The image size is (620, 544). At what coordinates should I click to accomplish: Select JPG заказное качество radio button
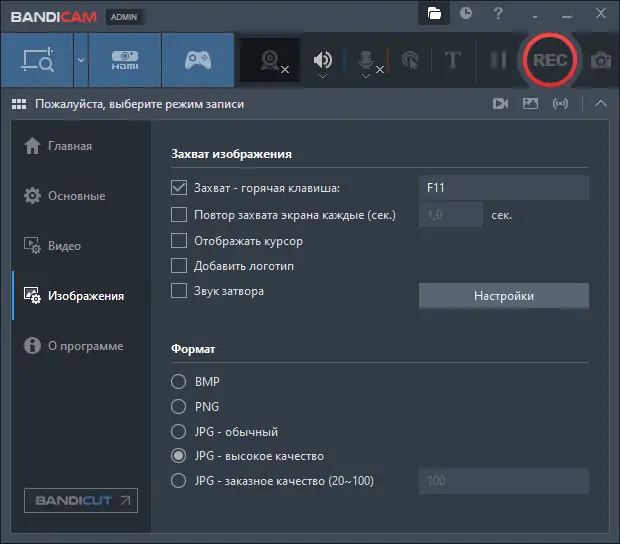(x=178, y=481)
